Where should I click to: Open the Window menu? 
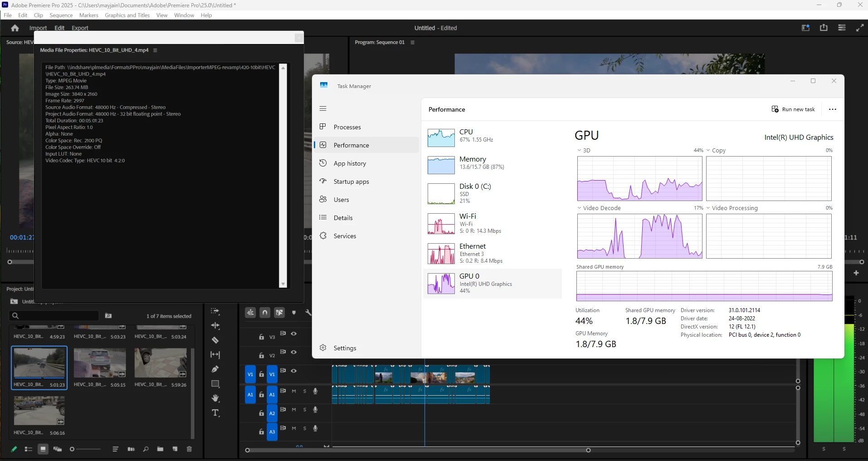[184, 15]
